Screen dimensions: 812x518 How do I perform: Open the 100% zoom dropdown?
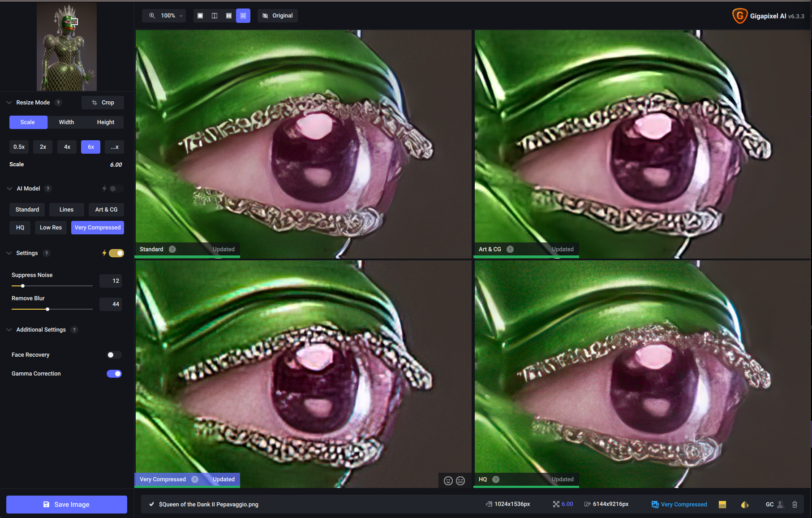click(x=164, y=16)
